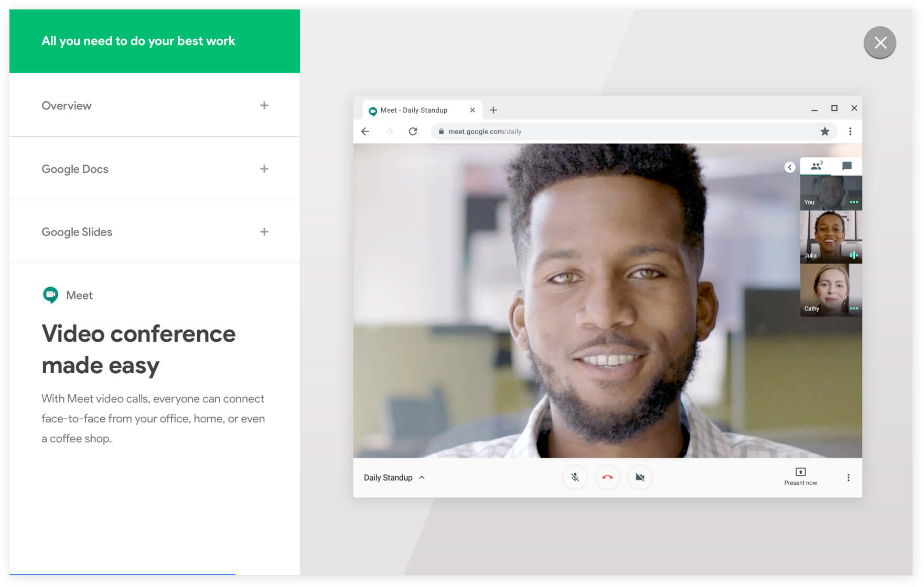Click Julia's audio level indicator
Viewport: 924px width, 587px height.
(x=854, y=255)
